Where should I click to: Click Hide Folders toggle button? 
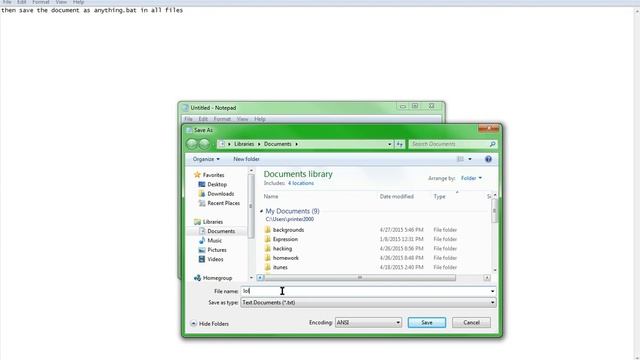pos(210,324)
